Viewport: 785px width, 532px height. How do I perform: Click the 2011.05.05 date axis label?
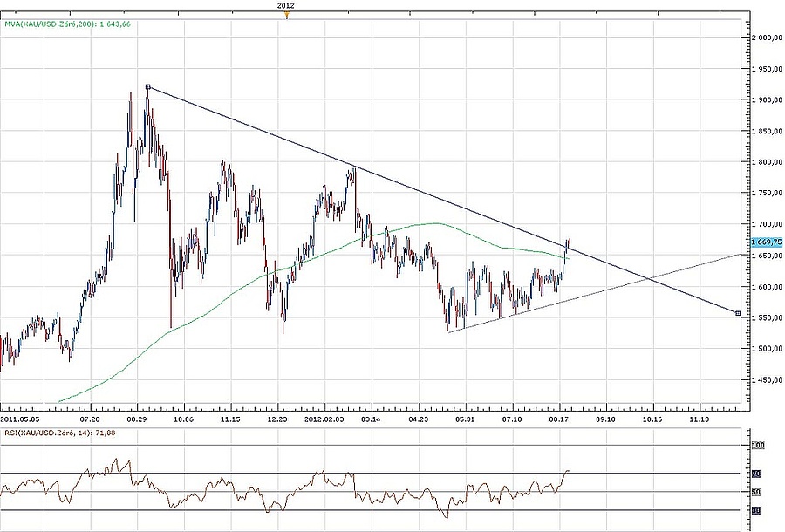click(18, 419)
